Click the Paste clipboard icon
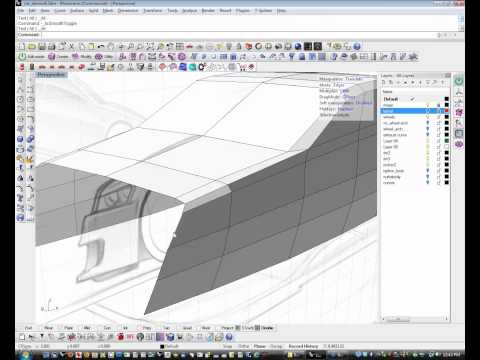 pyautogui.click(x=91, y=46)
